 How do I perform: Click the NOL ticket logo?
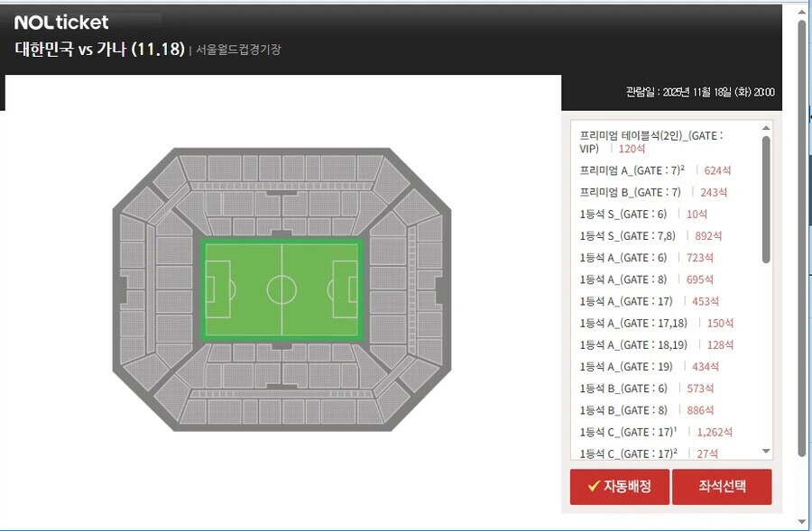tap(61, 23)
